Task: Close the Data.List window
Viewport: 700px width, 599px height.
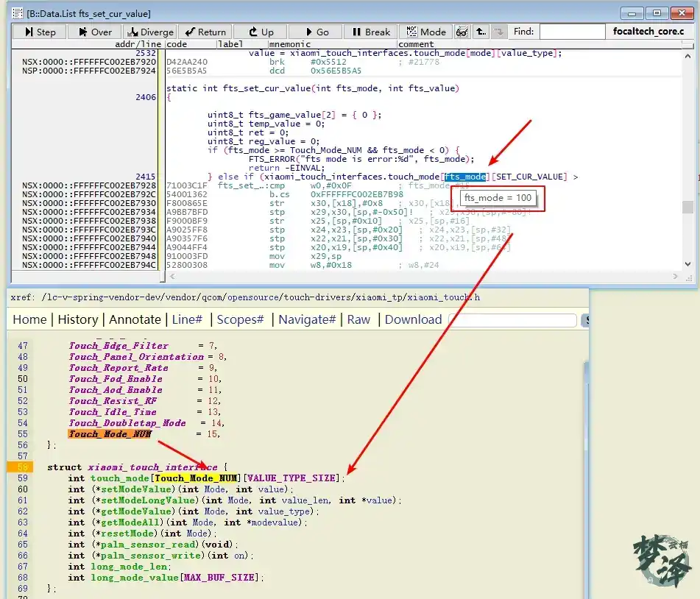Action: pos(682,13)
